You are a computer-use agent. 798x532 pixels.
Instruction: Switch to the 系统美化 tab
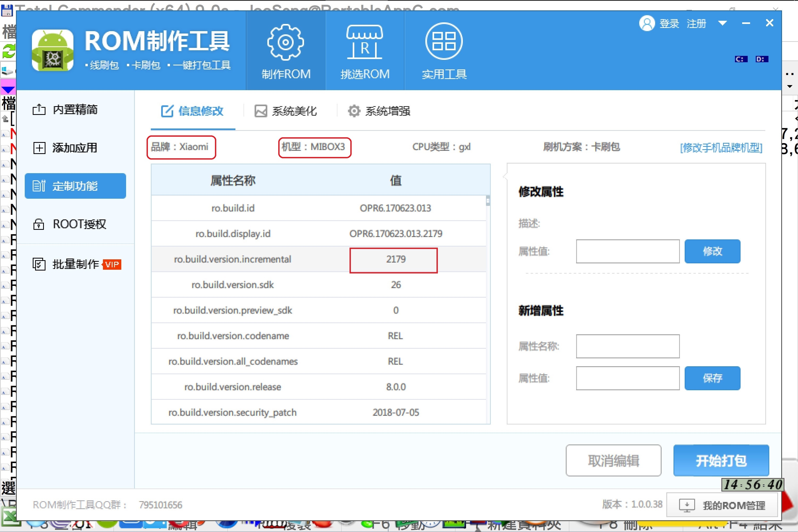[286, 111]
